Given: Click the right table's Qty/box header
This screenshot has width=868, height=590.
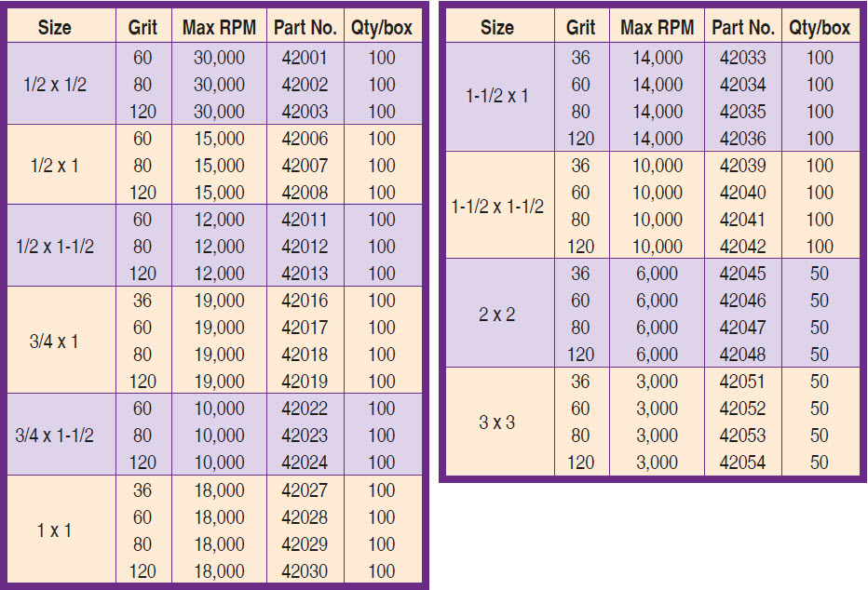Looking at the screenshot, I should point(820,28).
